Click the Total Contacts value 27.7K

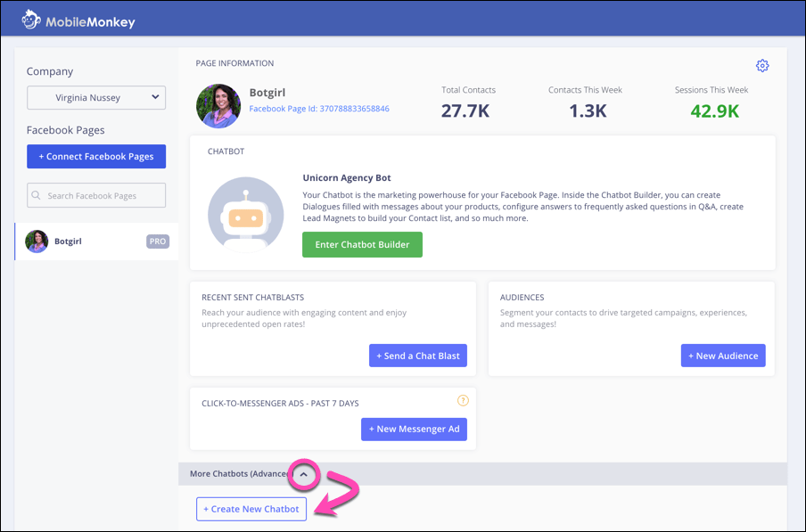pos(465,110)
